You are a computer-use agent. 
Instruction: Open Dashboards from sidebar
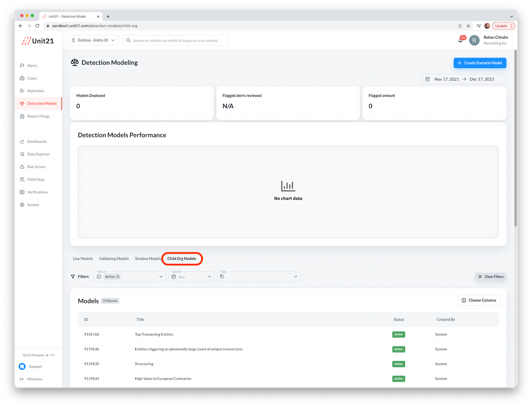(37, 141)
